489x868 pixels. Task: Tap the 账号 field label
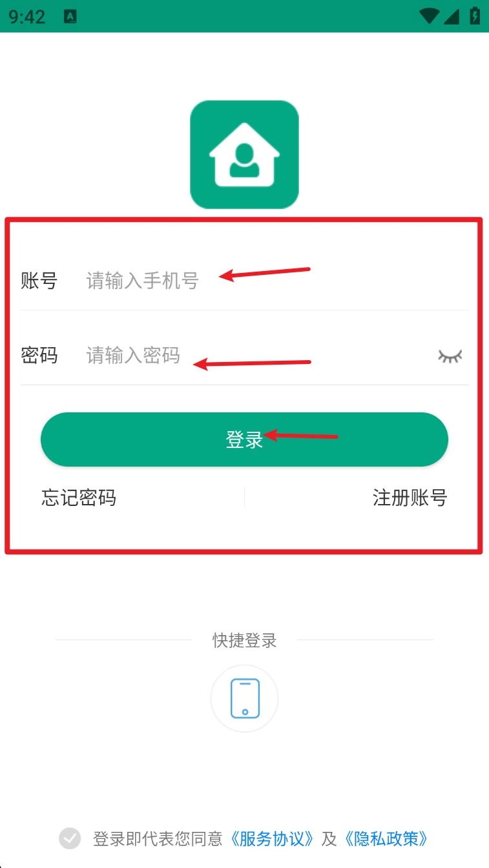(x=39, y=281)
